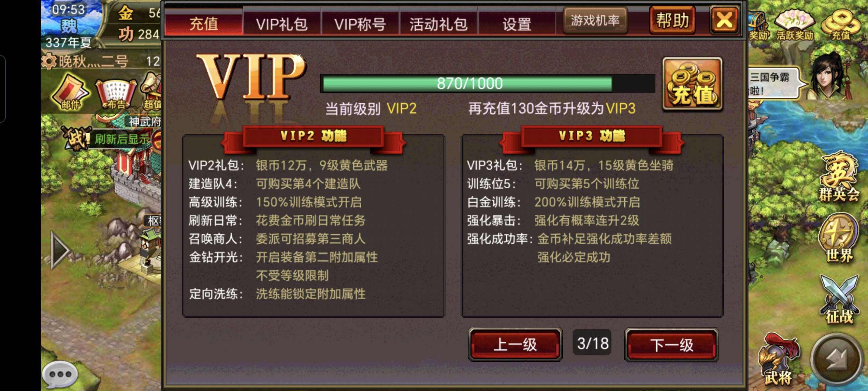Image resolution: width=868 pixels, height=391 pixels.
Task: Open the 群英会 dragon icon
Action: [x=838, y=176]
